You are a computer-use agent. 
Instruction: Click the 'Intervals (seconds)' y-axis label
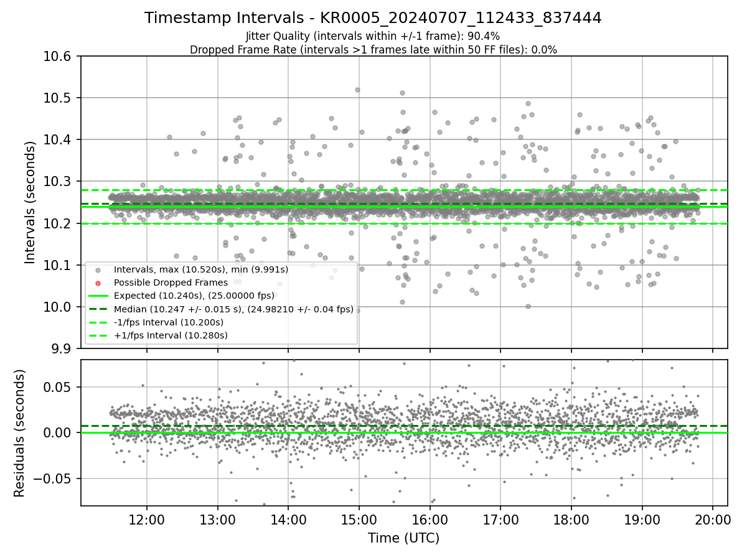coord(31,202)
